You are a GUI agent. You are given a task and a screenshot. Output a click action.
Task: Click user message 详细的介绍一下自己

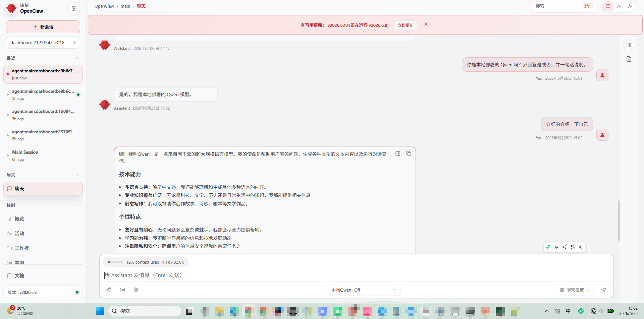pyautogui.click(x=567, y=124)
